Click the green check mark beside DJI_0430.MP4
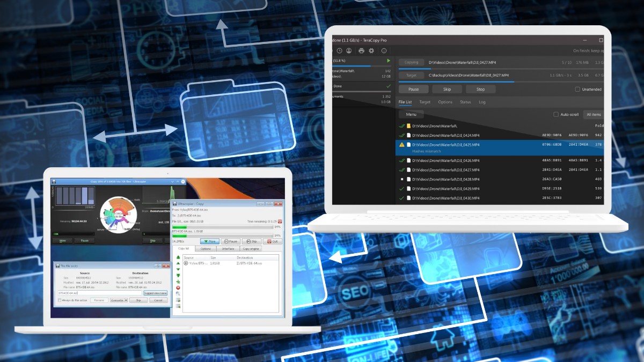Viewport: 644px width, 362px height. tap(401, 198)
